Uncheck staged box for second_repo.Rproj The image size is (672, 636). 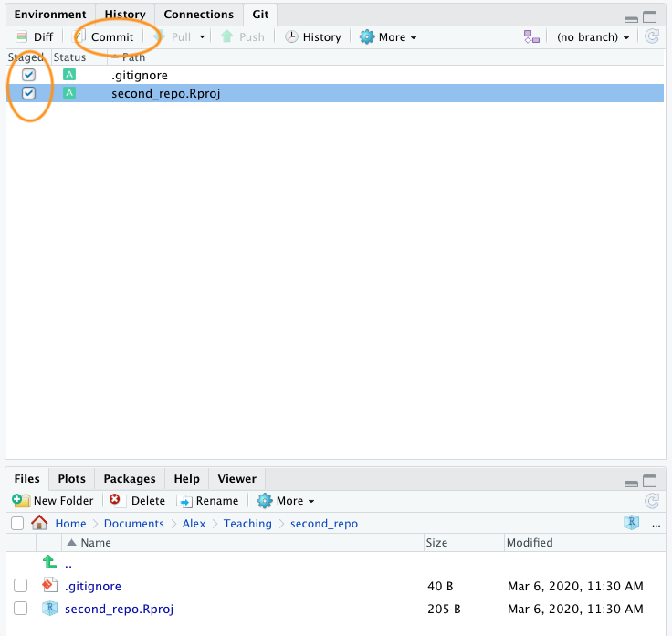(x=29, y=93)
